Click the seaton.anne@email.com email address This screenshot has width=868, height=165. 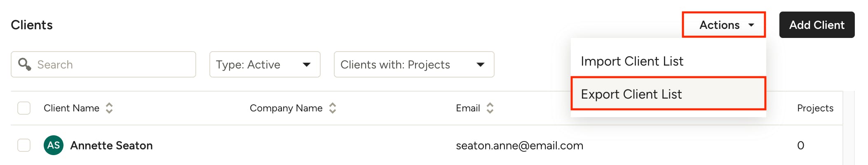(519, 146)
